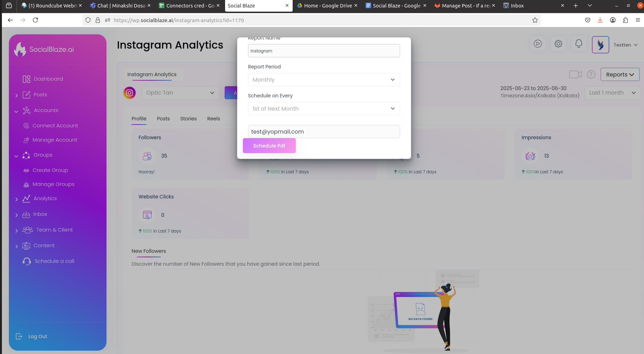The height and width of the screenshot is (354, 644).
Task: Click the Manage Groups icon
Action: point(26,185)
